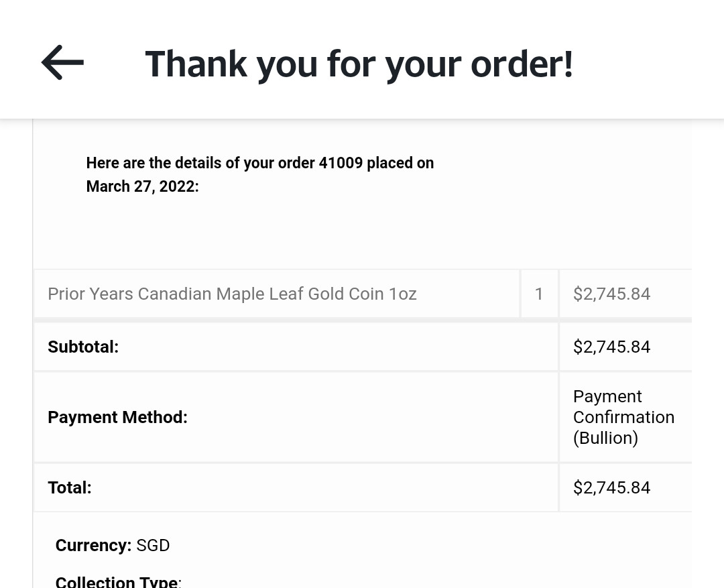Click the Total label
Screen dimensions: 724x588
click(x=69, y=487)
